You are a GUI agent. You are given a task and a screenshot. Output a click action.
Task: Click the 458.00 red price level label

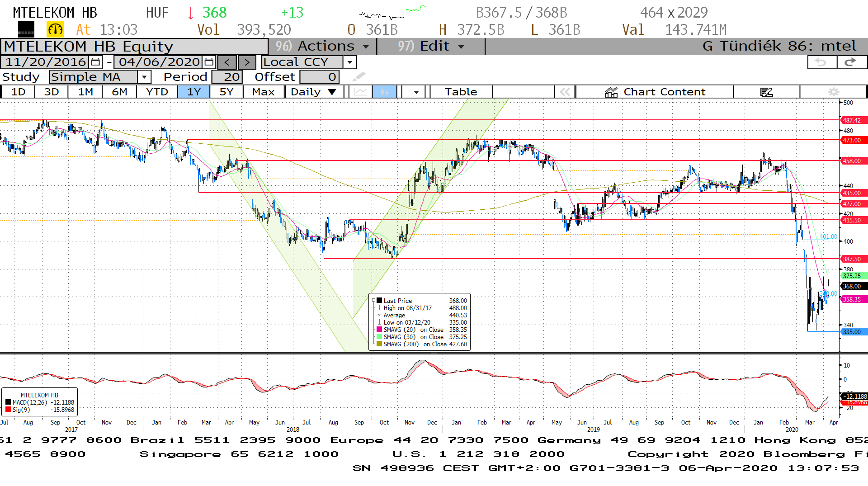pos(854,161)
